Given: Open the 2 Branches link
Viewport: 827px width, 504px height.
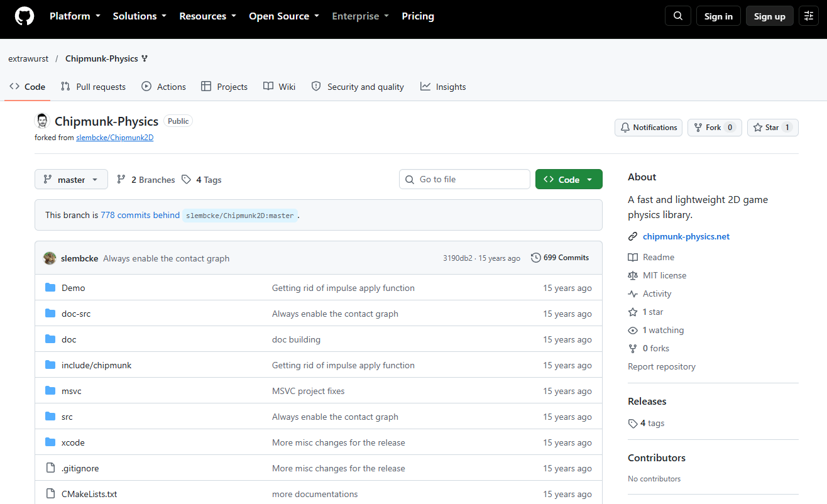Looking at the screenshot, I should 146,180.
